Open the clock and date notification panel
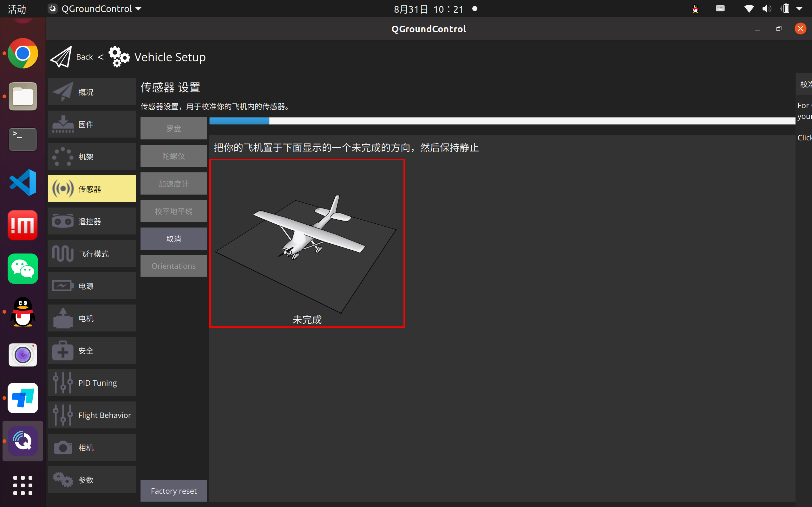Screen dimensions: 812x507 pos(429,9)
